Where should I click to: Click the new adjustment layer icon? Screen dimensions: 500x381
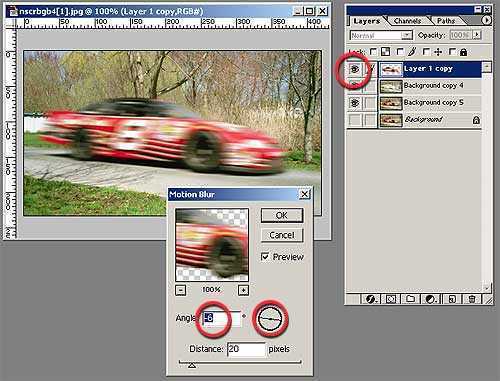pyautogui.click(x=431, y=299)
